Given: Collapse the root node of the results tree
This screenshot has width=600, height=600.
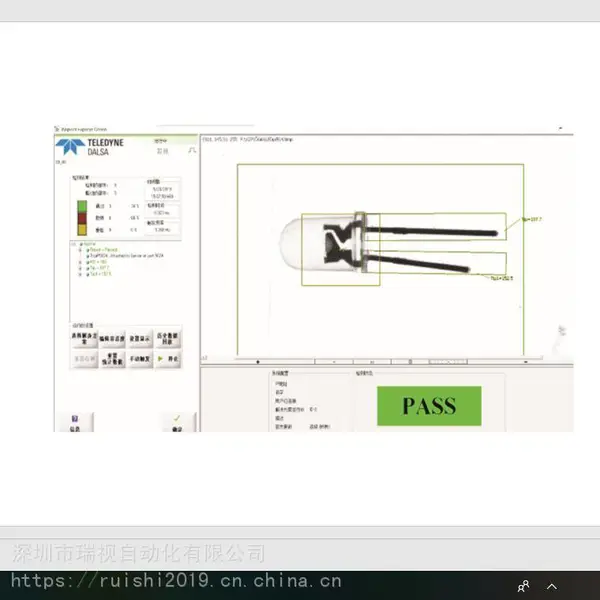Looking at the screenshot, I should (74, 244).
